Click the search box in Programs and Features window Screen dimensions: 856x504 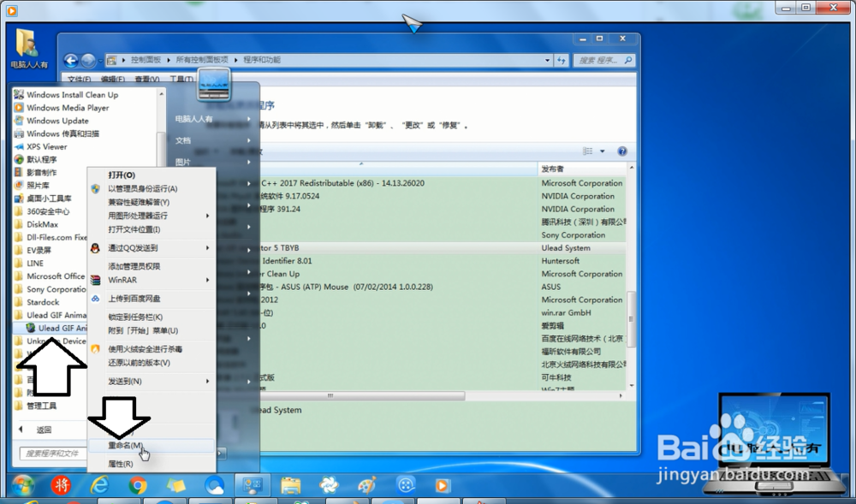click(x=605, y=60)
